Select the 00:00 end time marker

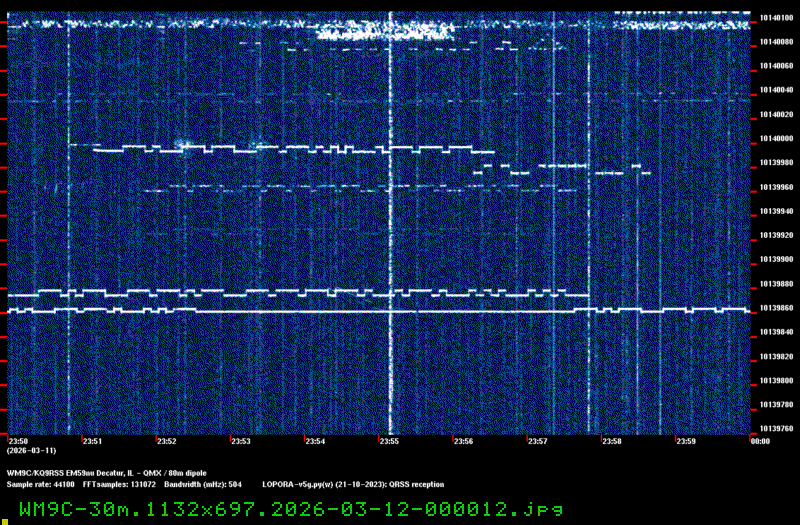point(759,441)
